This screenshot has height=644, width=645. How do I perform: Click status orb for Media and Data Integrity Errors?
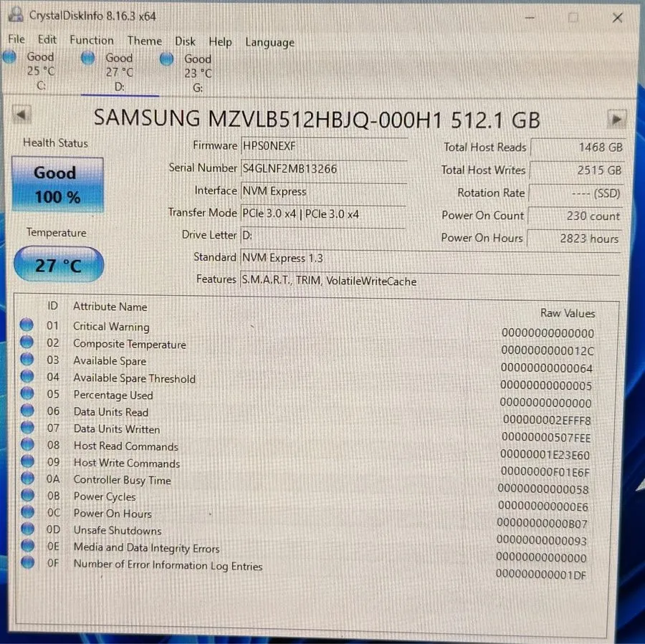[x=27, y=545]
